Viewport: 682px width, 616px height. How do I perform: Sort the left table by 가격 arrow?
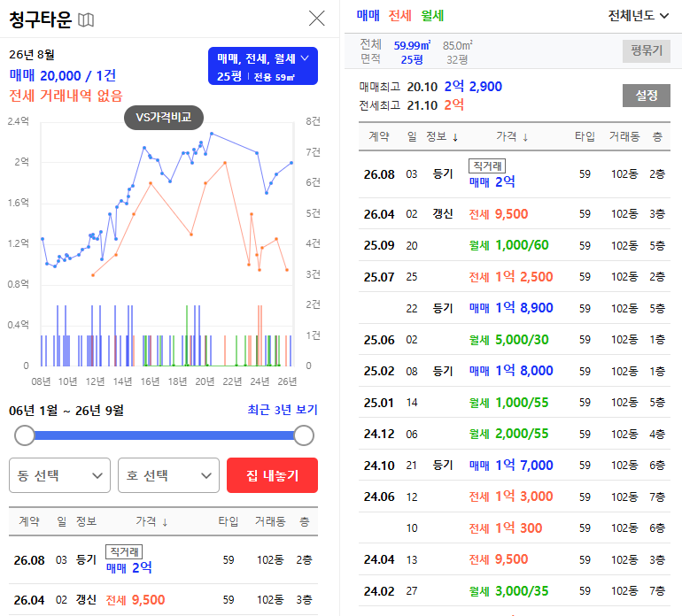[165, 522]
